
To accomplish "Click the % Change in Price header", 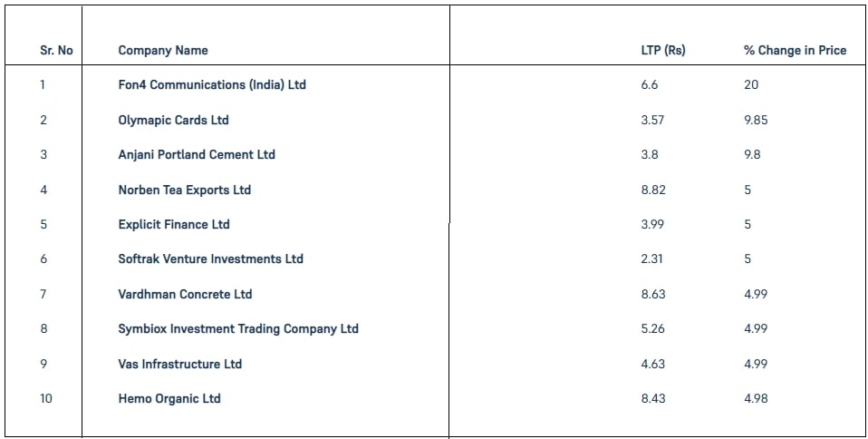I will (x=795, y=51).
